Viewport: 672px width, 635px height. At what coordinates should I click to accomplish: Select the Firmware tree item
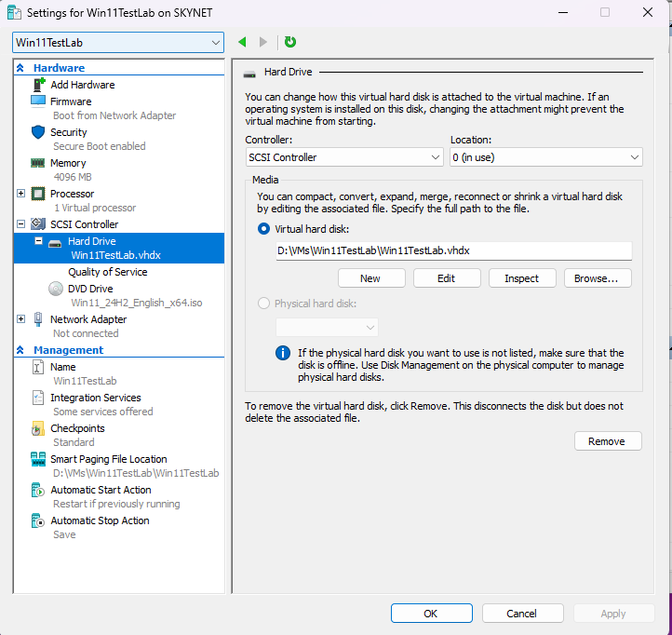(x=71, y=101)
